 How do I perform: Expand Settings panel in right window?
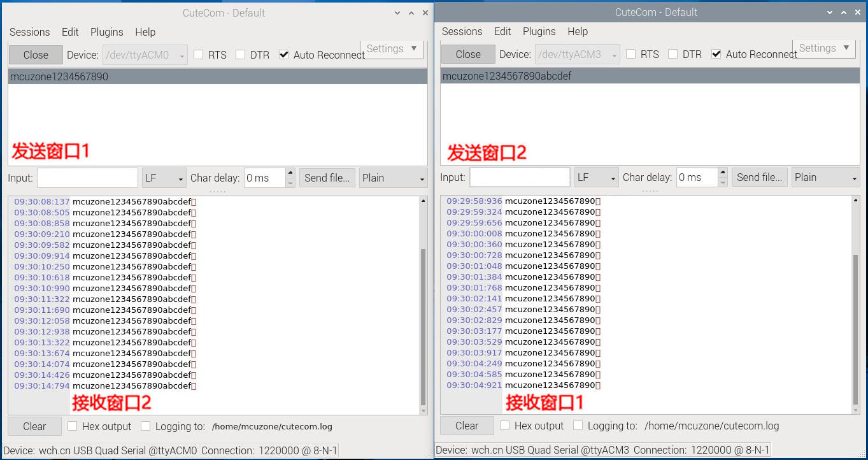click(x=824, y=48)
